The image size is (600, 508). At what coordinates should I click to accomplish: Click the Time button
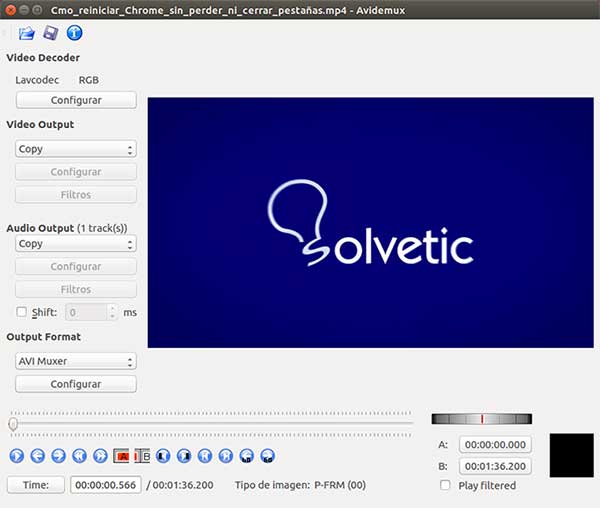[36, 485]
